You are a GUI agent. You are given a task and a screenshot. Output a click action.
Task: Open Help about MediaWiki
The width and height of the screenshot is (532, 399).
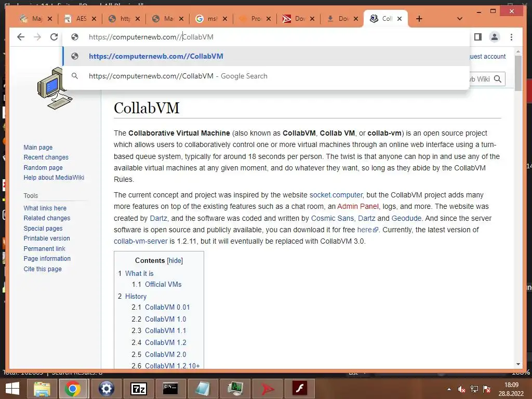point(54,177)
